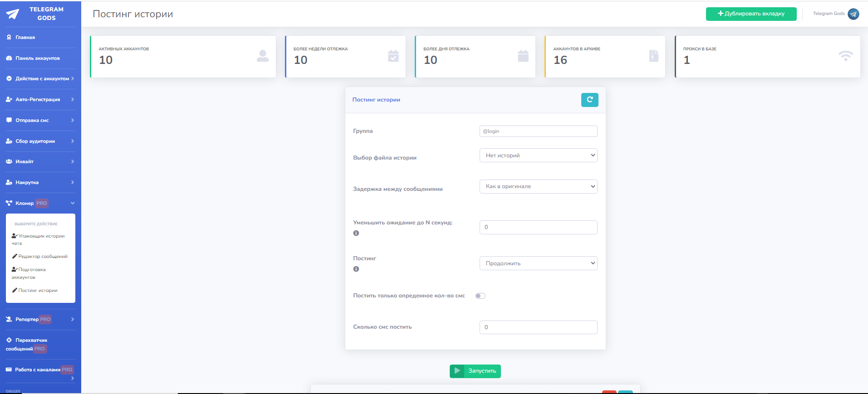Image resolution: width=868 pixels, height=394 pixels.
Task: Click the Панель аккаунтов sidebar icon
Action: click(9, 58)
